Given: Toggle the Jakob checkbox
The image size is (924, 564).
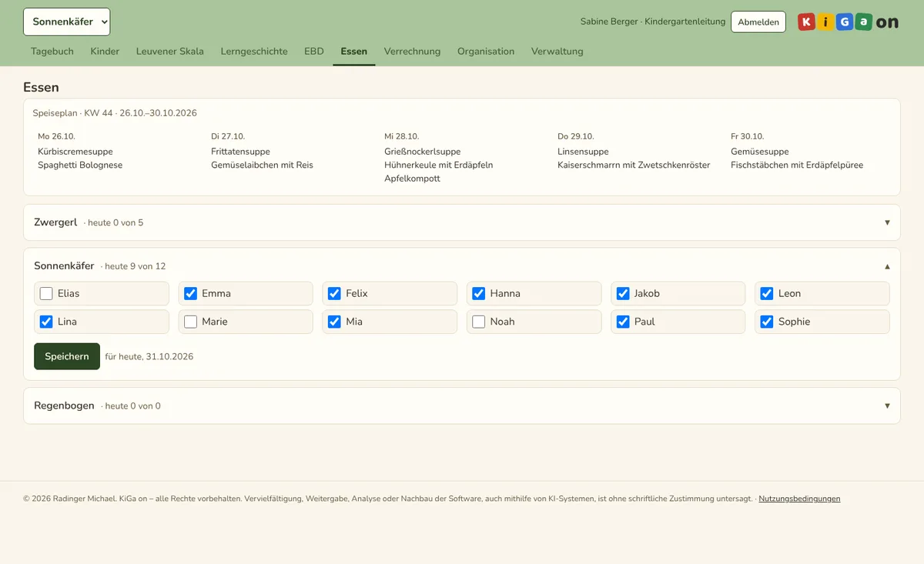Looking at the screenshot, I should pyautogui.click(x=622, y=293).
